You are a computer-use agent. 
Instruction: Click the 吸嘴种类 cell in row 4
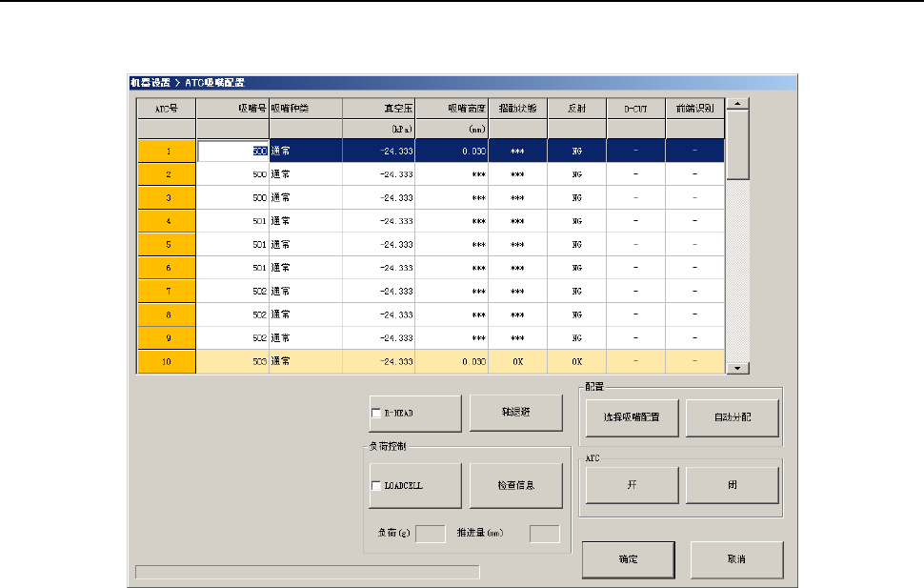click(305, 221)
